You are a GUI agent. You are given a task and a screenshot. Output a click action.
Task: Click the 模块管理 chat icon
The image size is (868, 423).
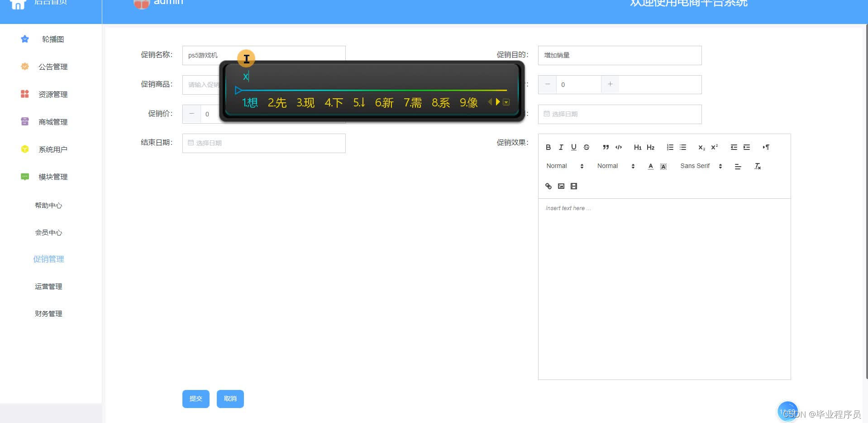[x=25, y=177]
